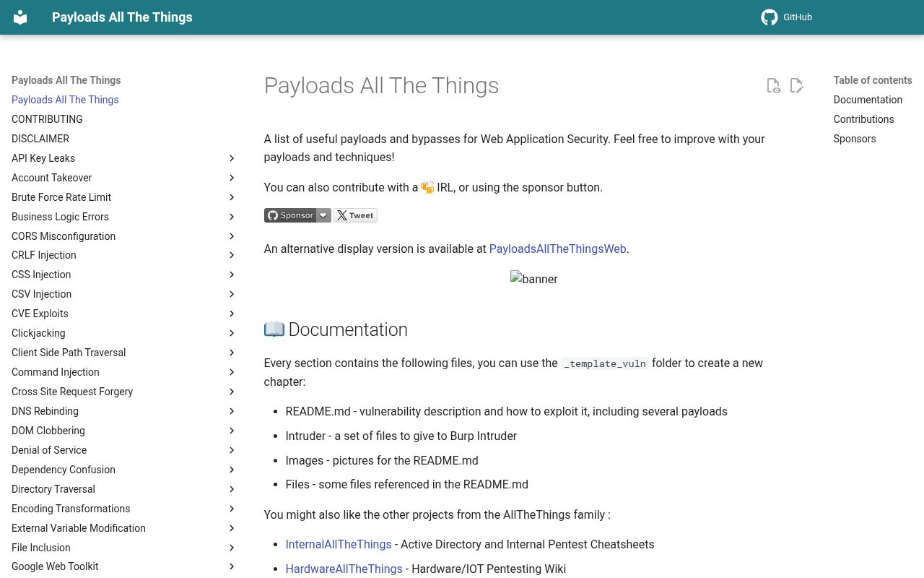Image resolution: width=924 pixels, height=578 pixels.
Task: Click the broken banner image
Action: (533, 279)
